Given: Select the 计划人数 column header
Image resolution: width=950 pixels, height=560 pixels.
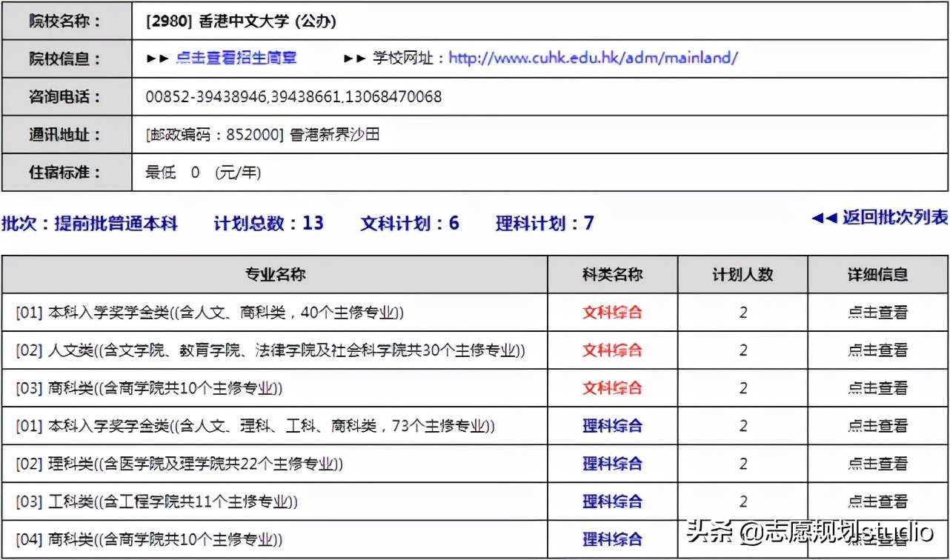Looking at the screenshot, I should click(742, 274).
